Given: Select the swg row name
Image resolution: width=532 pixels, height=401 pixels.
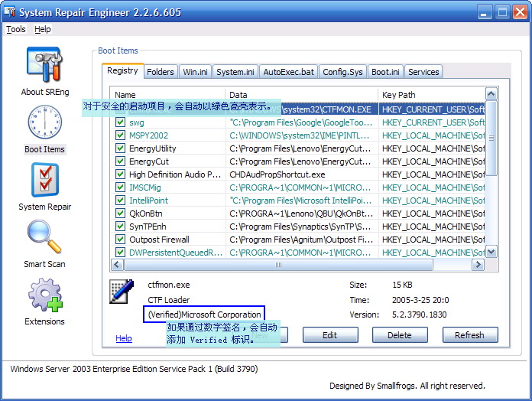Looking at the screenshot, I should coord(137,122).
